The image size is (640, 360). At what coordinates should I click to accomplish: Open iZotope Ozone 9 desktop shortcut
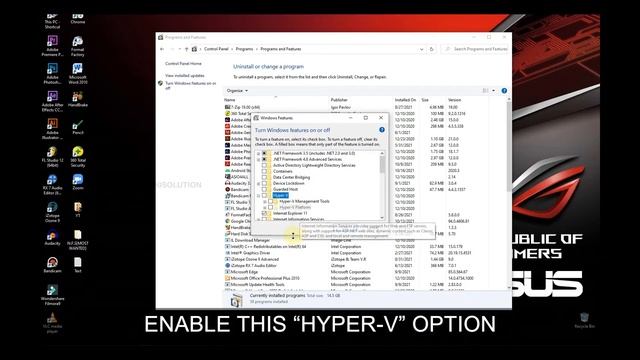click(x=52, y=212)
